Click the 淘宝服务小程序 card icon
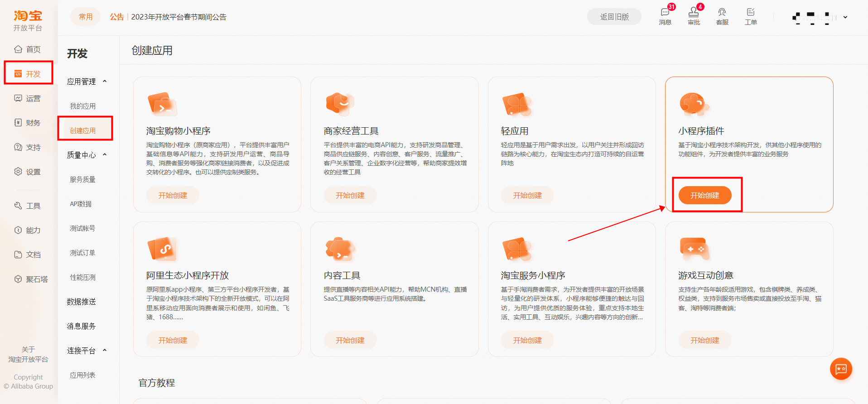This screenshot has width=868, height=404. (517, 249)
